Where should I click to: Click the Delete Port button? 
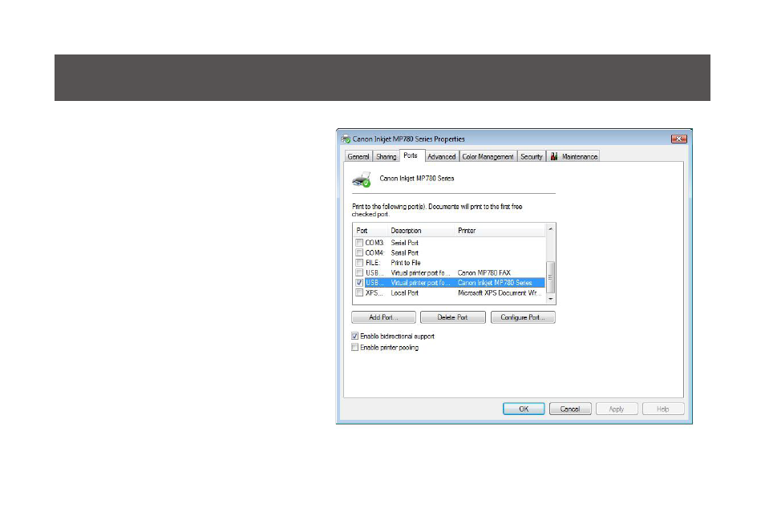(x=453, y=317)
